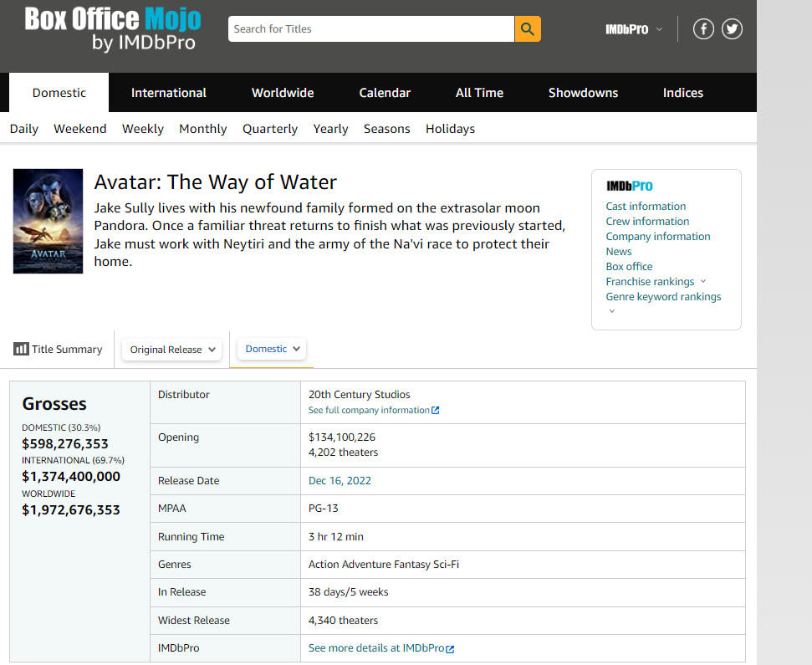The width and height of the screenshot is (812, 665).
Task: Click the Box Office Mojo logo
Action: click(x=113, y=29)
